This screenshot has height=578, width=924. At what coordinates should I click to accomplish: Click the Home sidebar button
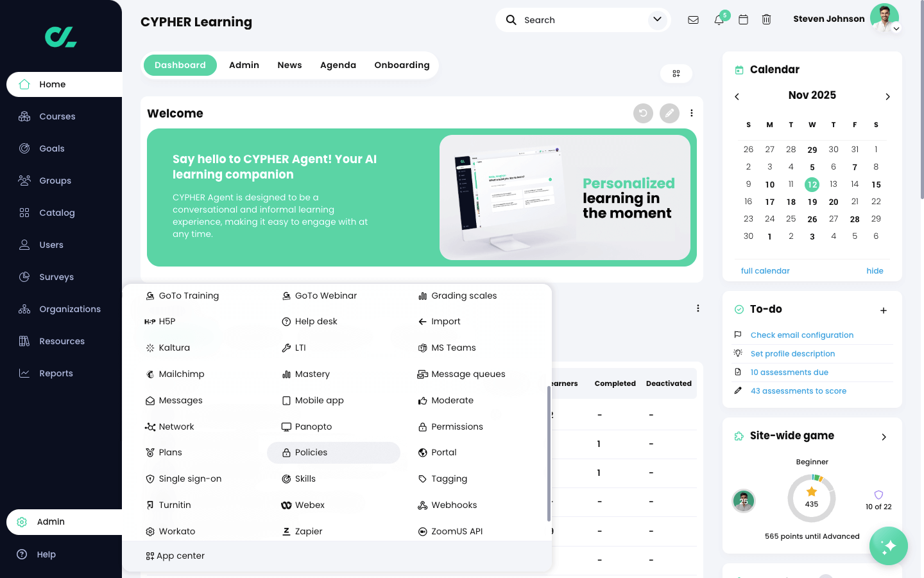[64, 84]
